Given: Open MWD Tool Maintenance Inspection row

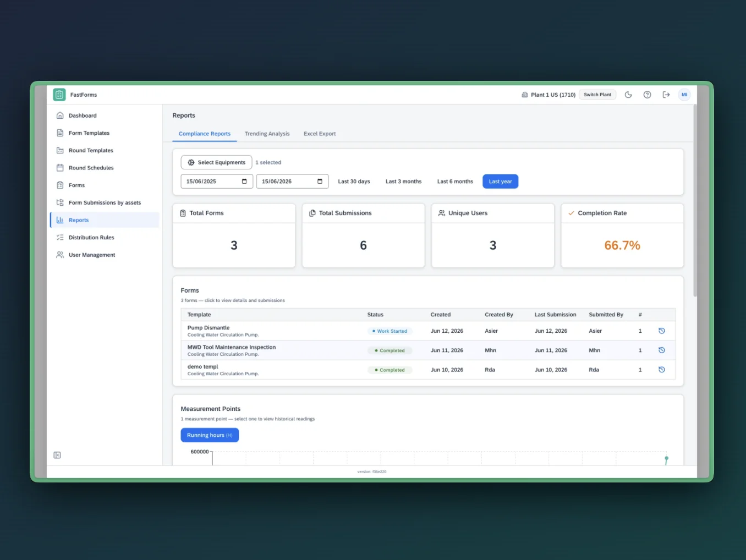Looking at the screenshot, I should 428,350.
